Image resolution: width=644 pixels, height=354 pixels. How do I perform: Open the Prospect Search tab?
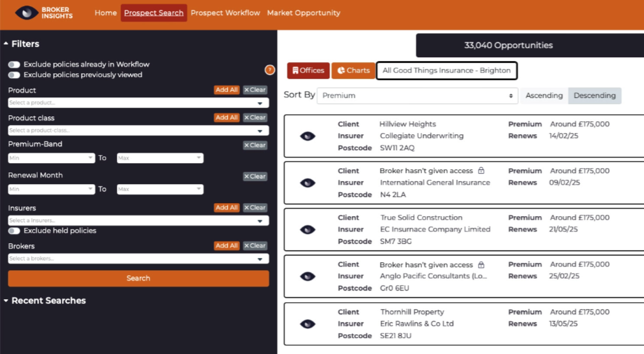153,13
